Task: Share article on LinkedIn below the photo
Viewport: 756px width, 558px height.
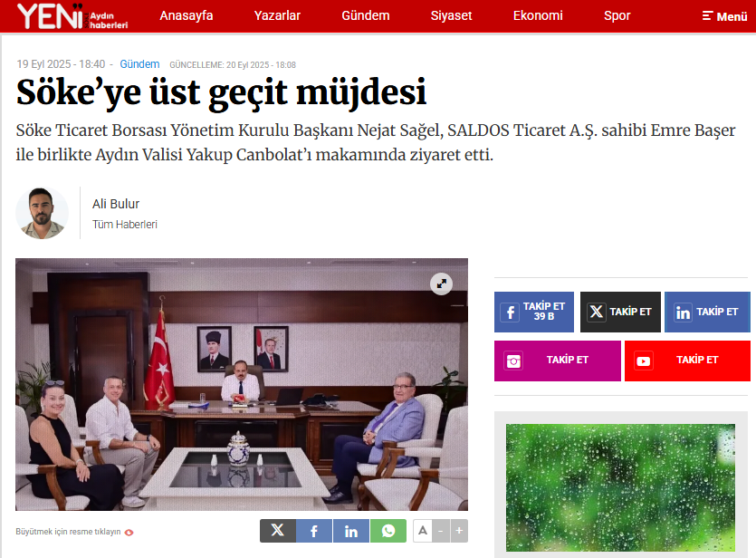Action: point(351,531)
